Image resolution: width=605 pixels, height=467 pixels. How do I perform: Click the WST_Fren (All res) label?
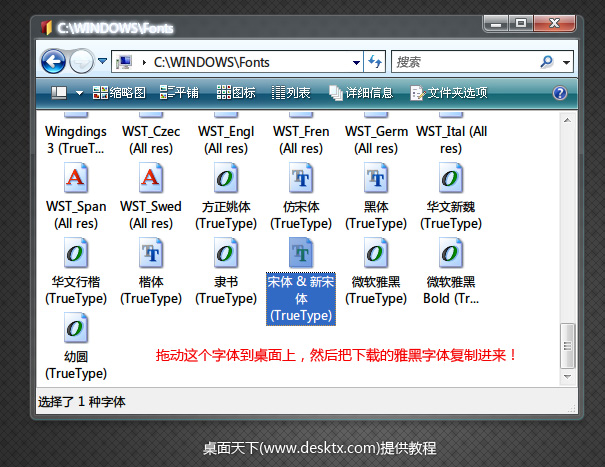tap(301, 140)
